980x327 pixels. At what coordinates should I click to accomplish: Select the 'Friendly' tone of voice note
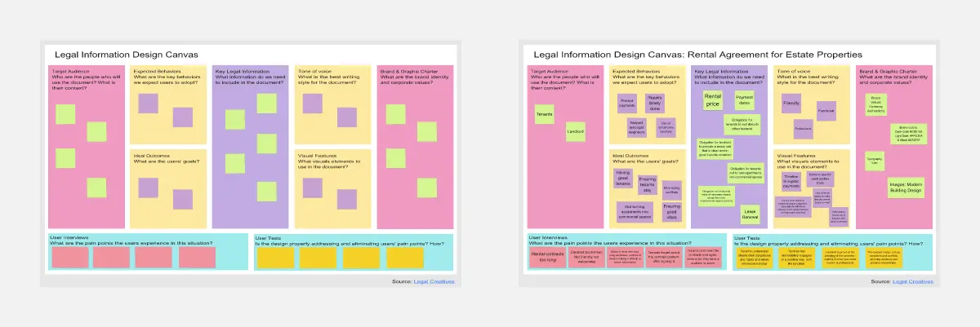click(791, 104)
